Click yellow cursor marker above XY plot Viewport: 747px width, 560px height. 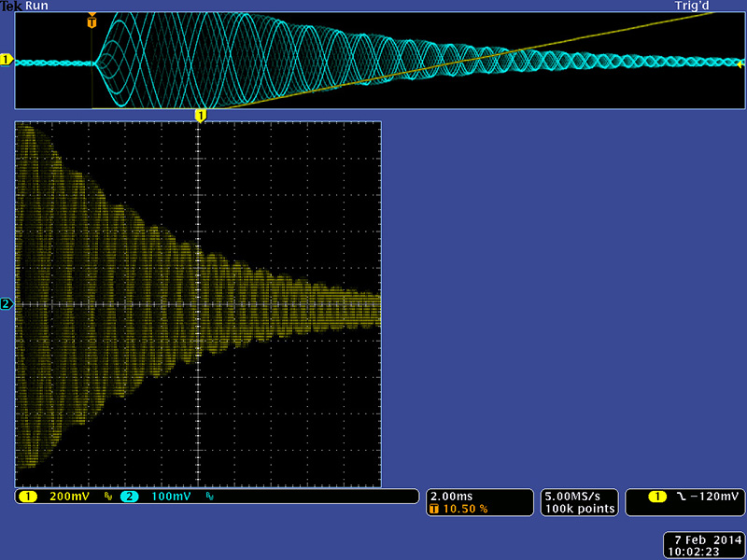coord(200,115)
